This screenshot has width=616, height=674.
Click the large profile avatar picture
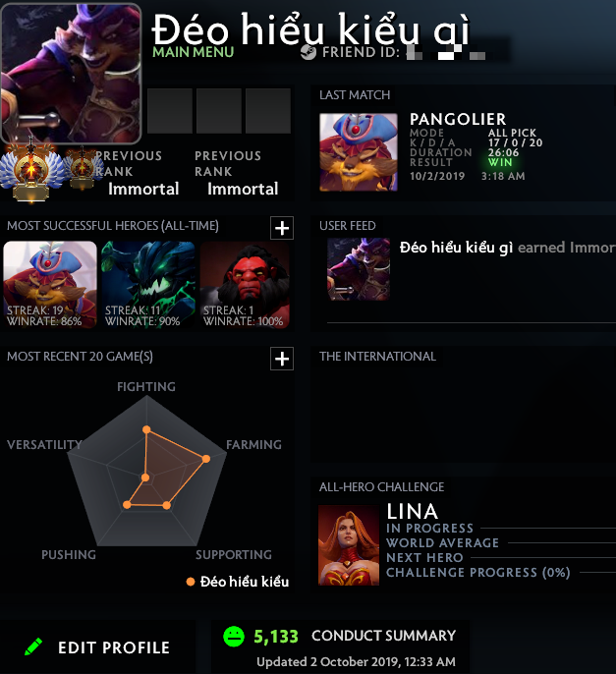click(x=71, y=74)
